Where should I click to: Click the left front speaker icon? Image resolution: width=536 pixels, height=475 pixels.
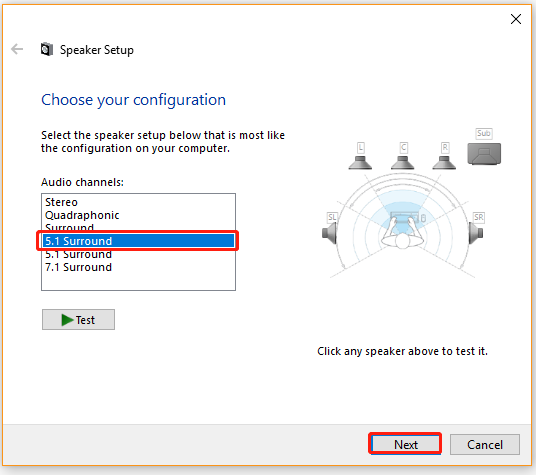360,162
